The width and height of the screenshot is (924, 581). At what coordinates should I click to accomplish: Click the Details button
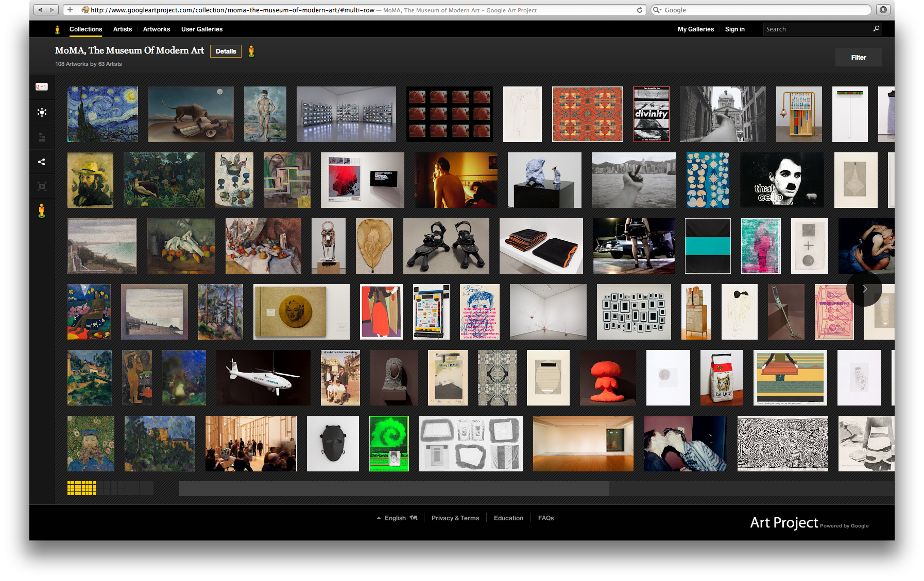click(x=226, y=51)
